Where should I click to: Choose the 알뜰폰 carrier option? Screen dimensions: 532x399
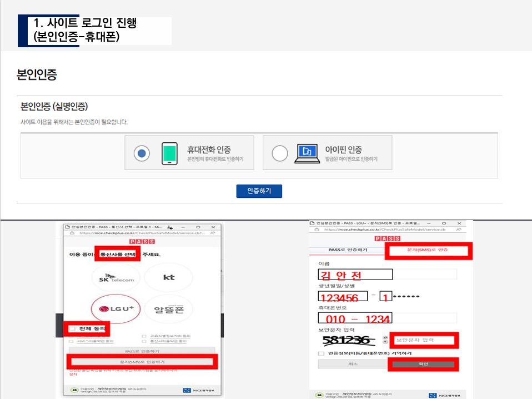click(x=169, y=309)
